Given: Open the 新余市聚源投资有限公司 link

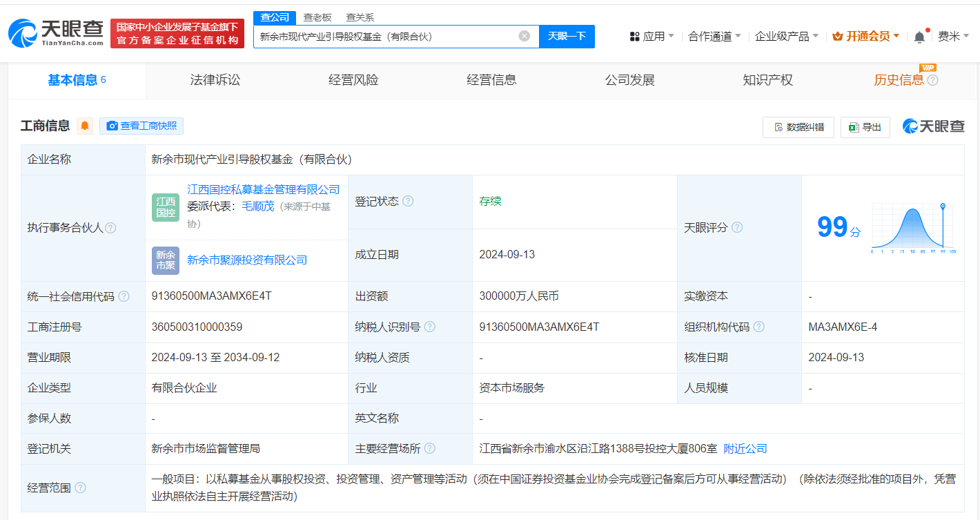Looking at the screenshot, I should [247, 260].
